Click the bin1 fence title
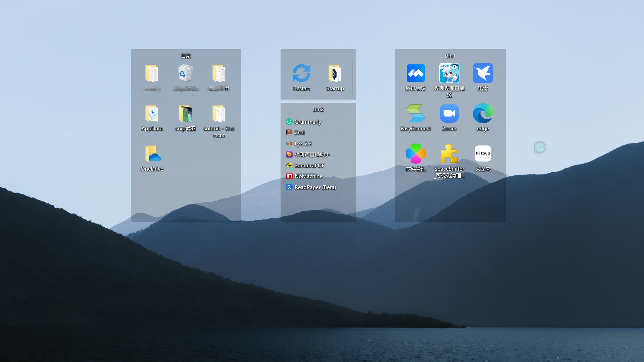 coord(450,56)
